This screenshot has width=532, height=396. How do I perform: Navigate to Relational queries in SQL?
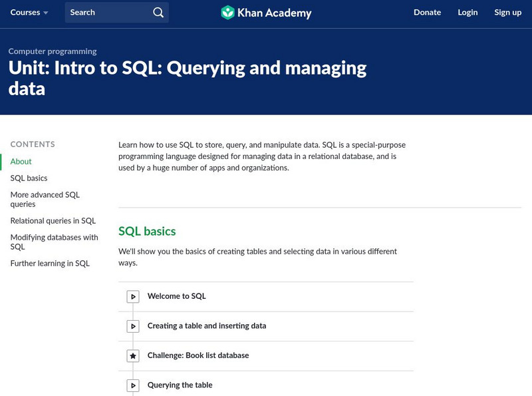click(53, 221)
